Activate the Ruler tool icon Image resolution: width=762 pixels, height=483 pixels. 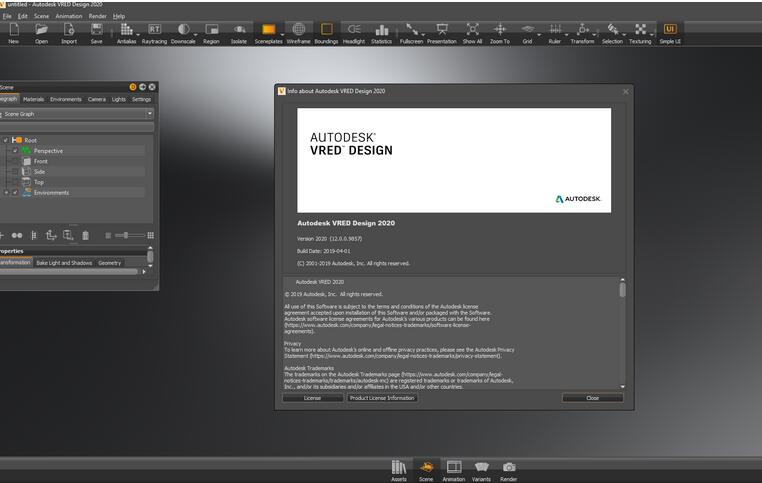click(555, 30)
